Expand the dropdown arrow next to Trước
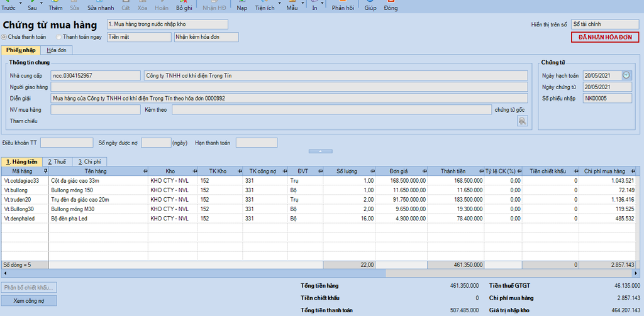The height and width of the screenshot is (316, 644). pos(20,3)
